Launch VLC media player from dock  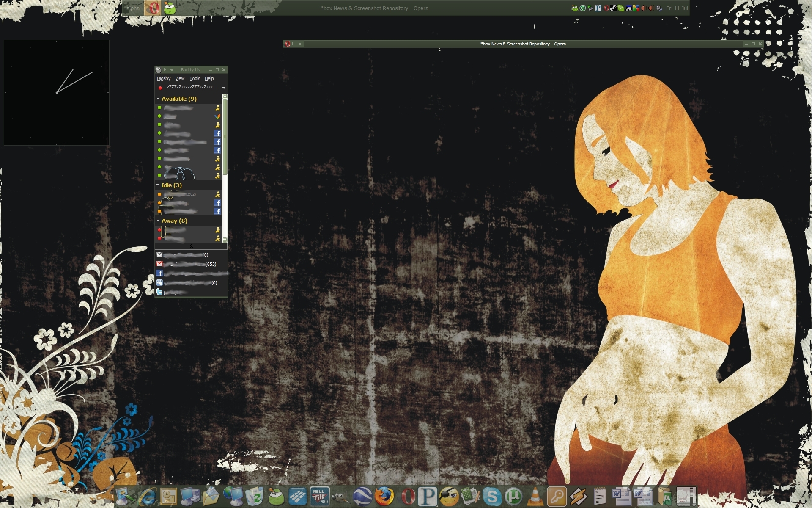[x=535, y=496]
